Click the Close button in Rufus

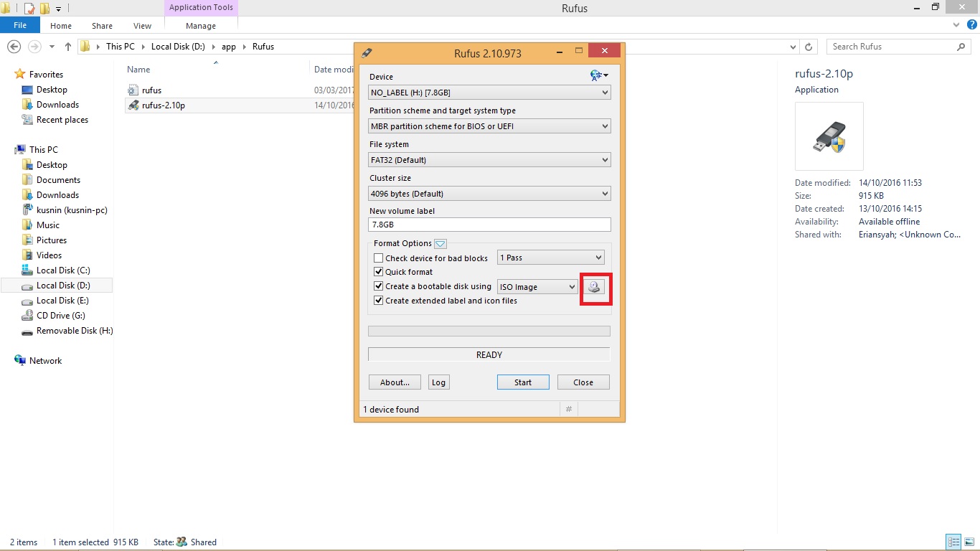[583, 382]
